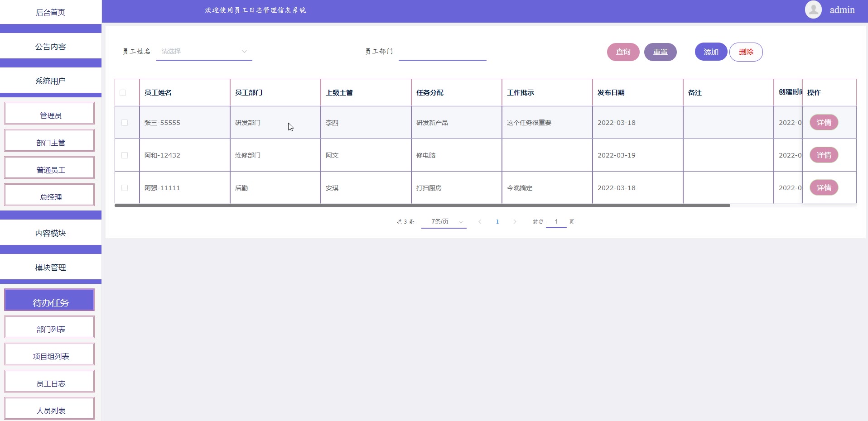Click the 打扫厨房 task cell
This screenshot has height=421, width=868.
pyautogui.click(x=457, y=188)
